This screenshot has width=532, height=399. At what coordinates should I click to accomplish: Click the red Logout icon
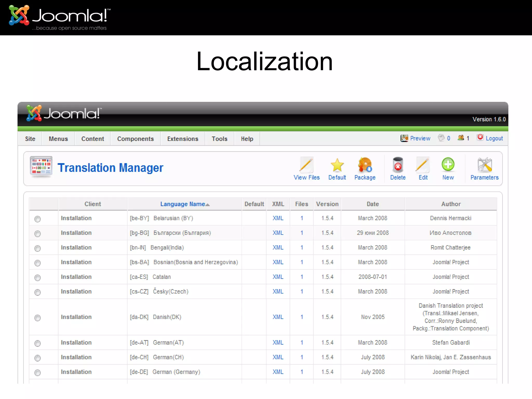pyautogui.click(x=480, y=137)
